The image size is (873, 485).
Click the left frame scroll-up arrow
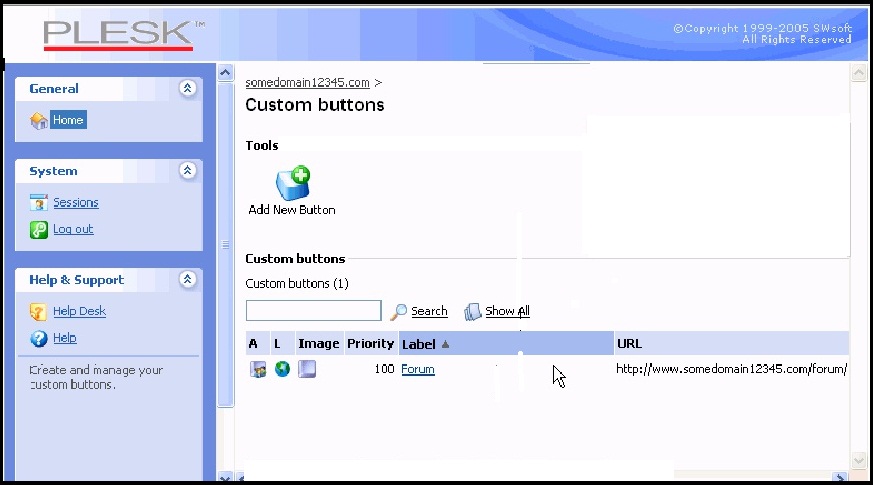(x=225, y=73)
